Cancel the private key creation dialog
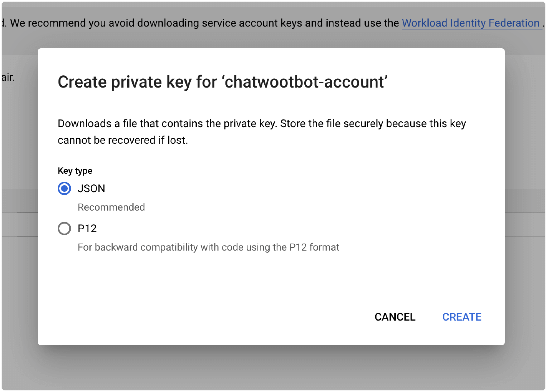This screenshot has height=392, width=547. (395, 317)
